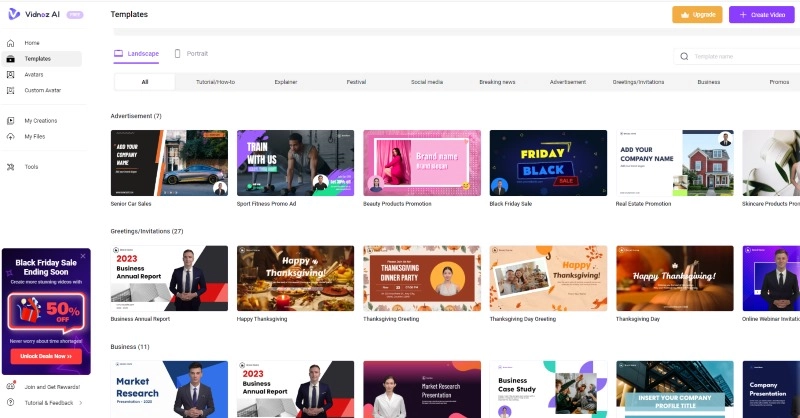The image size is (800, 418).
Task: Click the search magnifier icon
Action: 684,58
